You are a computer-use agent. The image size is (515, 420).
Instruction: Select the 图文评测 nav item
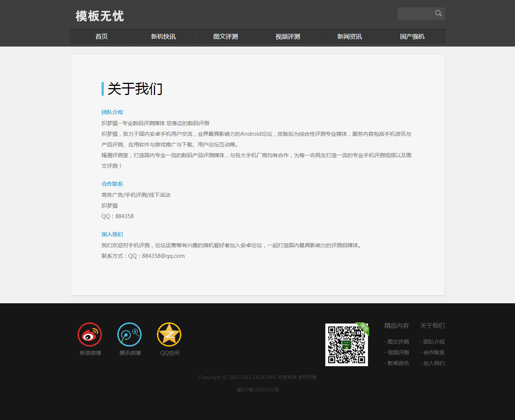coord(226,37)
